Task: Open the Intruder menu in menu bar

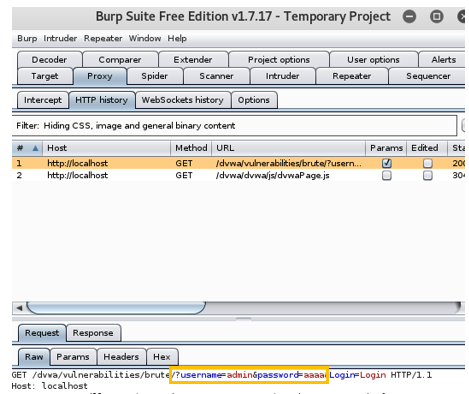Action: pos(60,38)
